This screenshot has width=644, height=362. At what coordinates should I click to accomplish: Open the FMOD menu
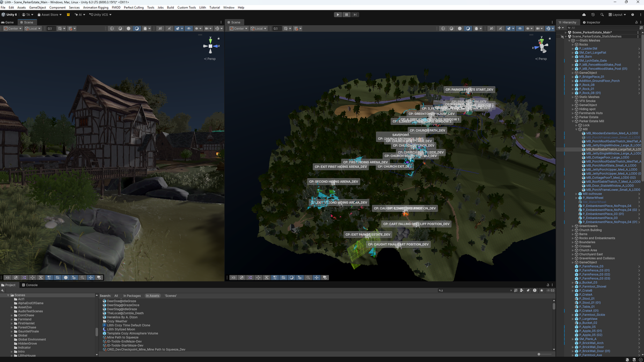[x=116, y=8]
